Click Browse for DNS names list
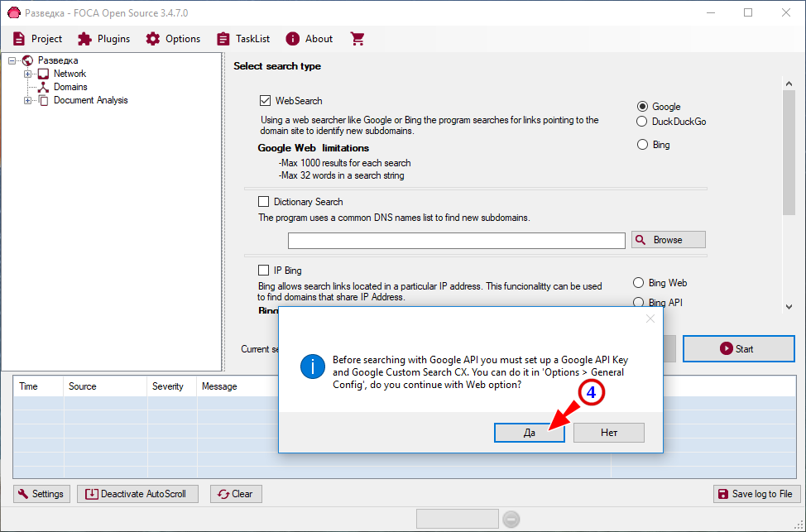Screen dimensions: 806x532 669,240
